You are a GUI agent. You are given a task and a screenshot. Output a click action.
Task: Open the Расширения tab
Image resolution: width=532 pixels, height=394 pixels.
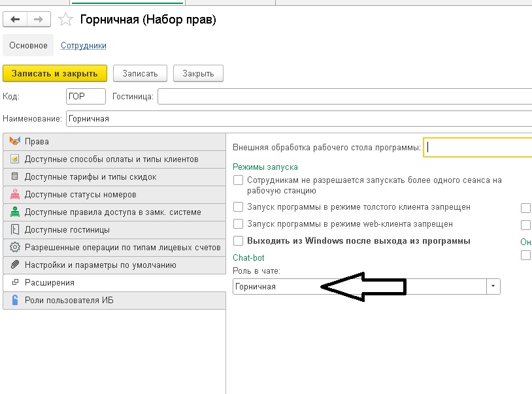point(50,283)
